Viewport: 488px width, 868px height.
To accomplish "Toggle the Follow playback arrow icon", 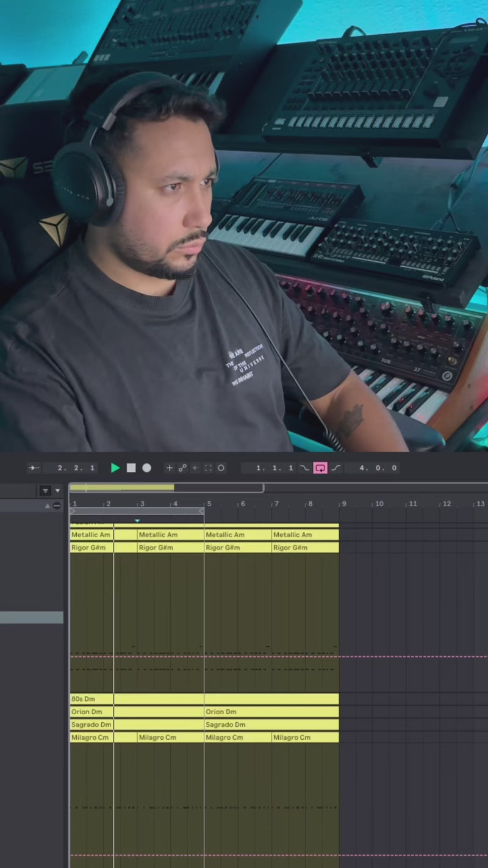I will click(x=34, y=468).
